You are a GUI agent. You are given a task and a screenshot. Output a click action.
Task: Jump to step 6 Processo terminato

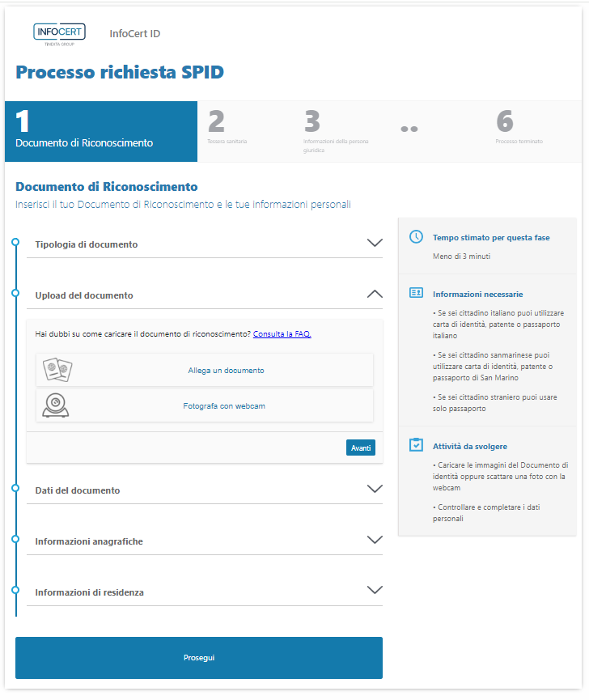(518, 129)
